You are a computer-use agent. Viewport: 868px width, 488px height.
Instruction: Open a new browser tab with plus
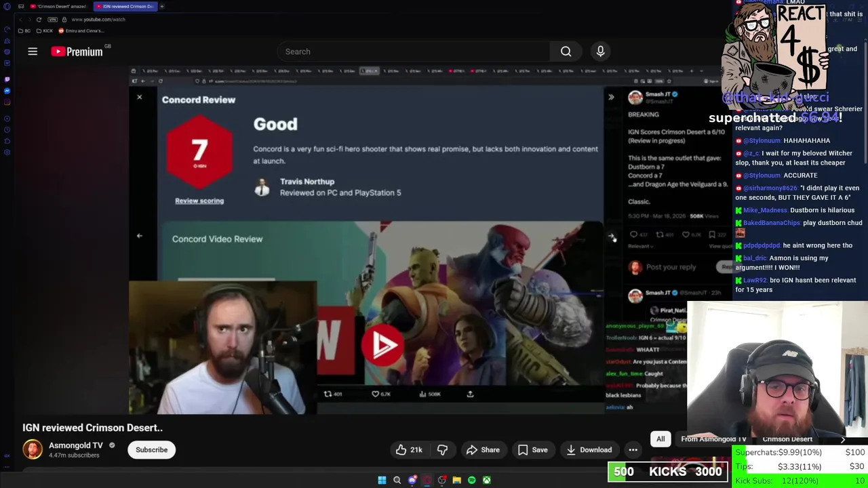coord(162,6)
